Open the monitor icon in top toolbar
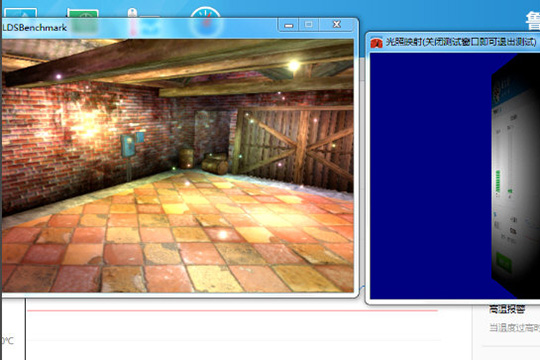540x360 pixels. (21, 12)
